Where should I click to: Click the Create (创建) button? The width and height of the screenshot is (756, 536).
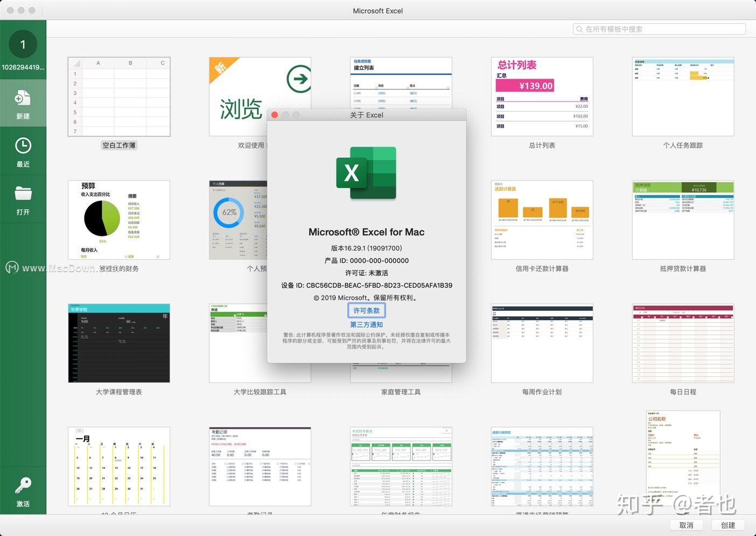coord(728,525)
